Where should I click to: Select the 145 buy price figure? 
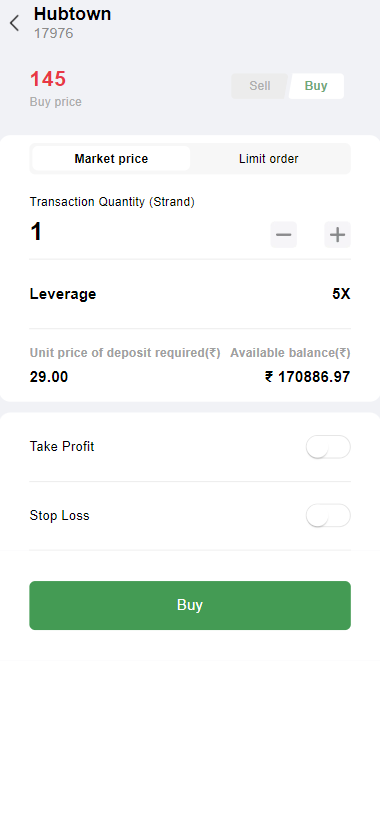48,79
